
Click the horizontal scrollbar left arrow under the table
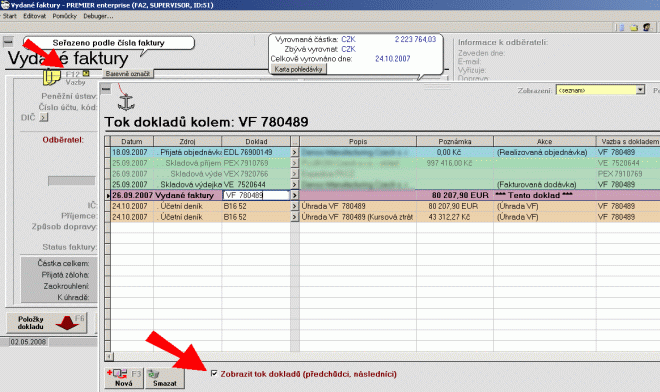coord(109,356)
